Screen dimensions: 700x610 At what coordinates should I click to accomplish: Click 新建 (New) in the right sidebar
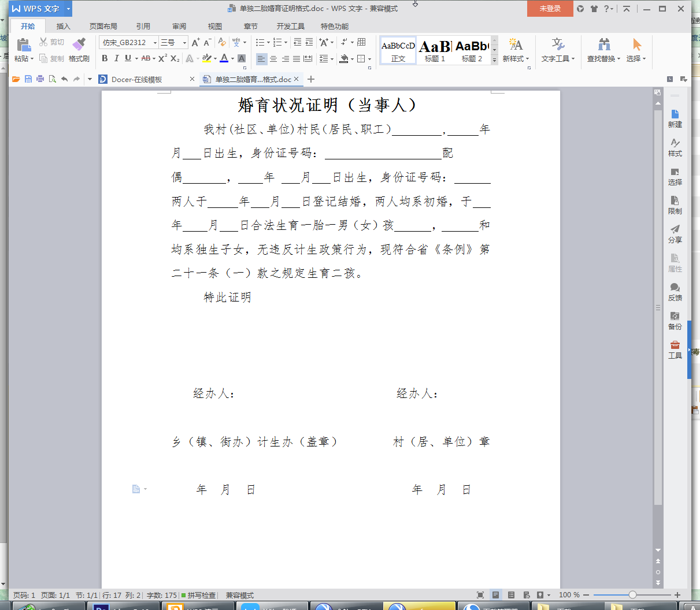click(675, 118)
